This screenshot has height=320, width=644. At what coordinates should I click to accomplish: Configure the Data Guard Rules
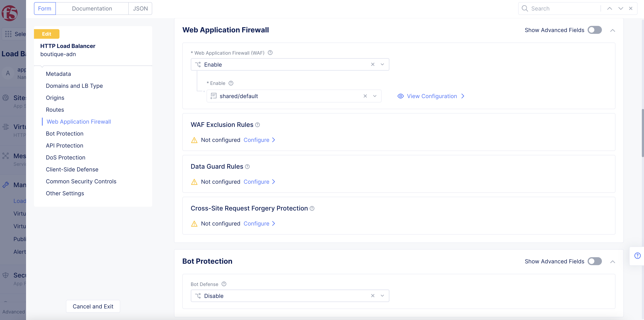(x=259, y=182)
